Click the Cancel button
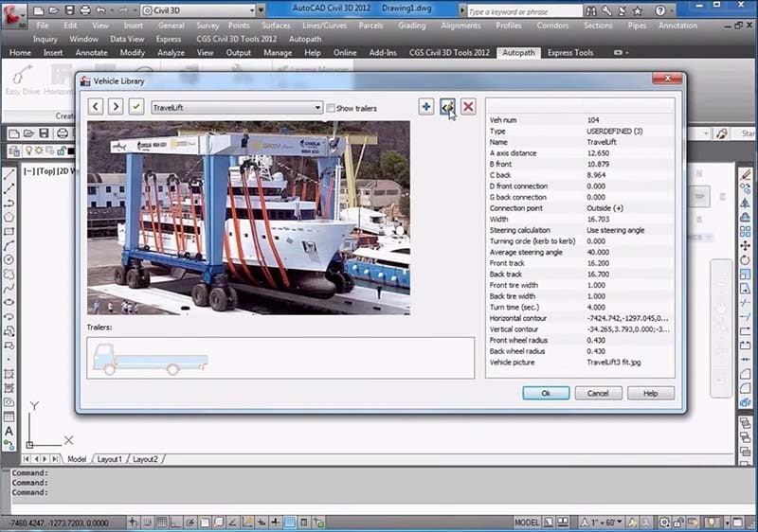This screenshot has height=532, width=758. point(598,393)
